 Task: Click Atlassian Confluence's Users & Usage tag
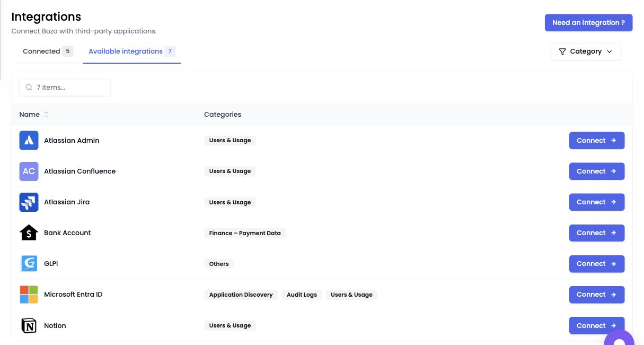click(x=230, y=171)
